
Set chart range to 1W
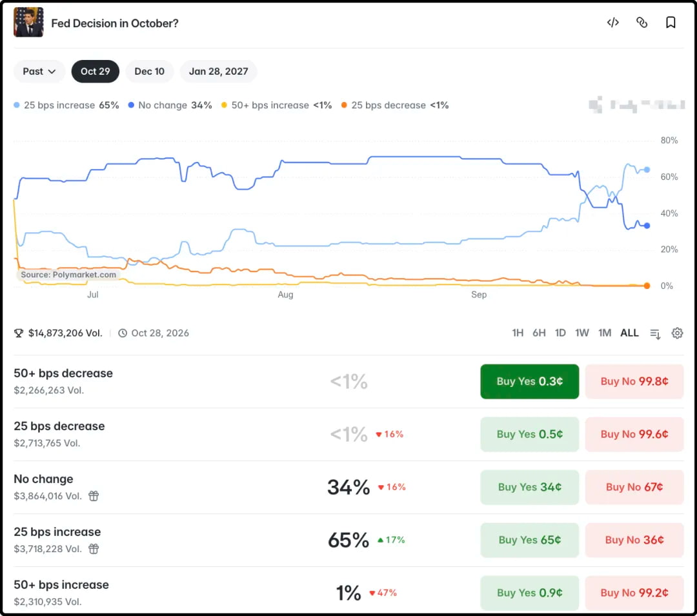582,333
